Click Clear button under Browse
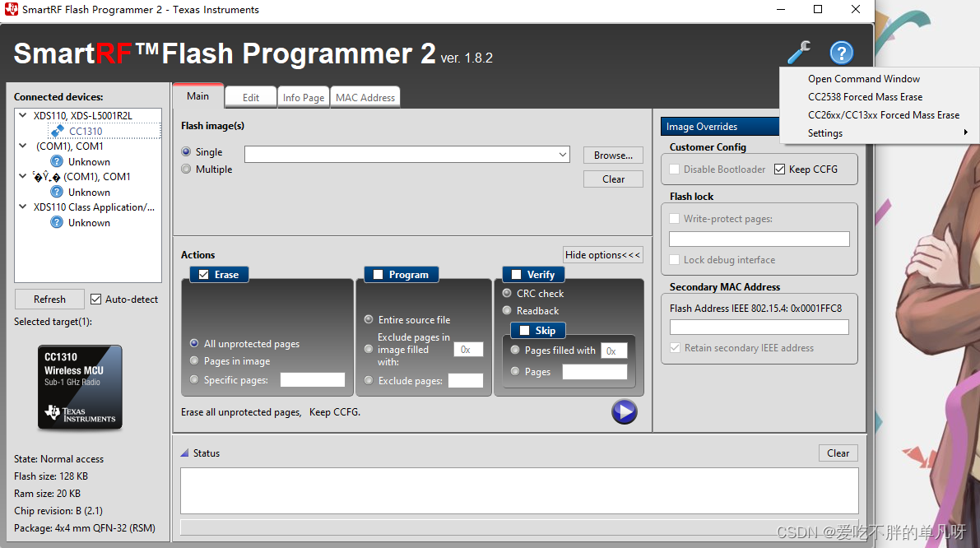 613,179
